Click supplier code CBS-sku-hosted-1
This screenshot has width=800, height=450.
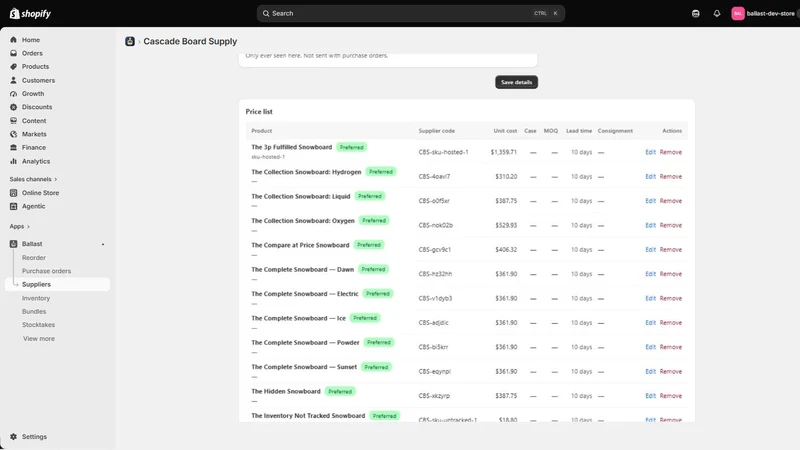[x=443, y=152]
